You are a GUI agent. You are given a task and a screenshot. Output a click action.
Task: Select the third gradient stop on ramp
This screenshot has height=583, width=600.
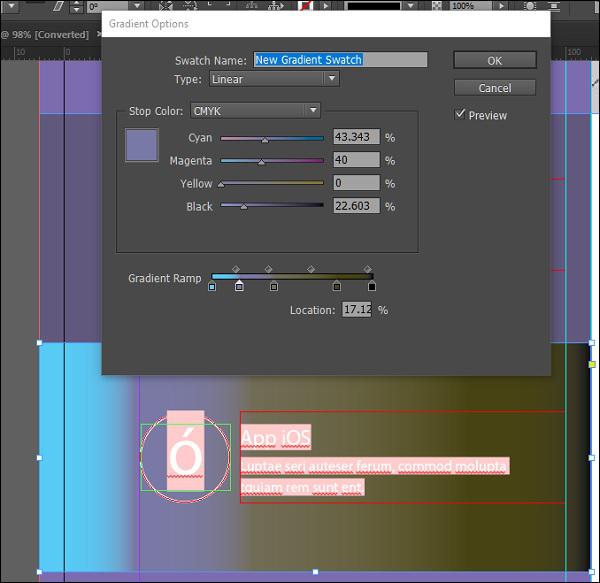(x=274, y=286)
